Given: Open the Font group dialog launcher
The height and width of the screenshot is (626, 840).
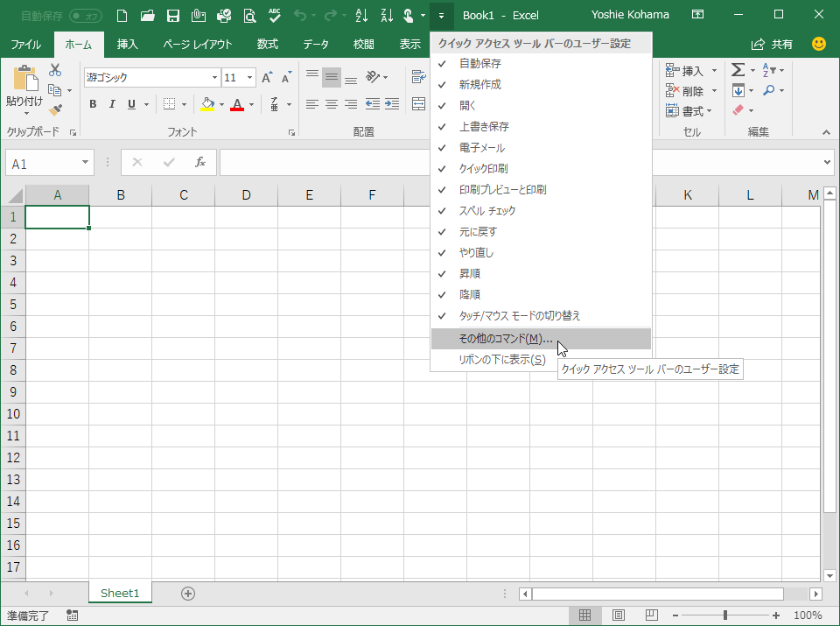Looking at the screenshot, I should pos(292,132).
